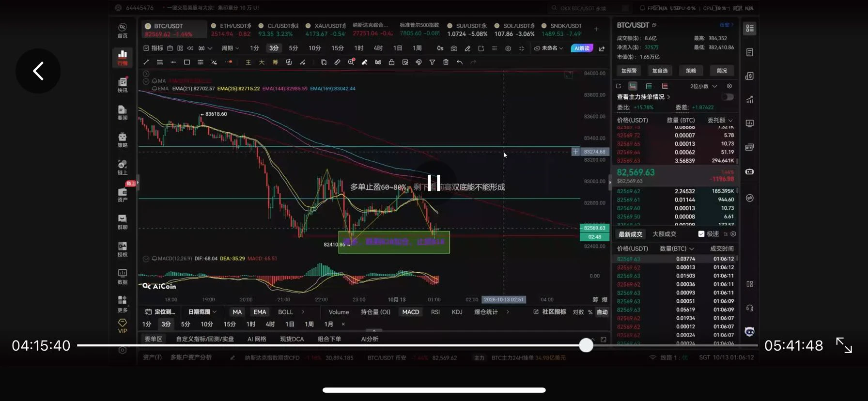Open the 委托额 column dropdown
The image size is (868, 401).
point(720,120)
